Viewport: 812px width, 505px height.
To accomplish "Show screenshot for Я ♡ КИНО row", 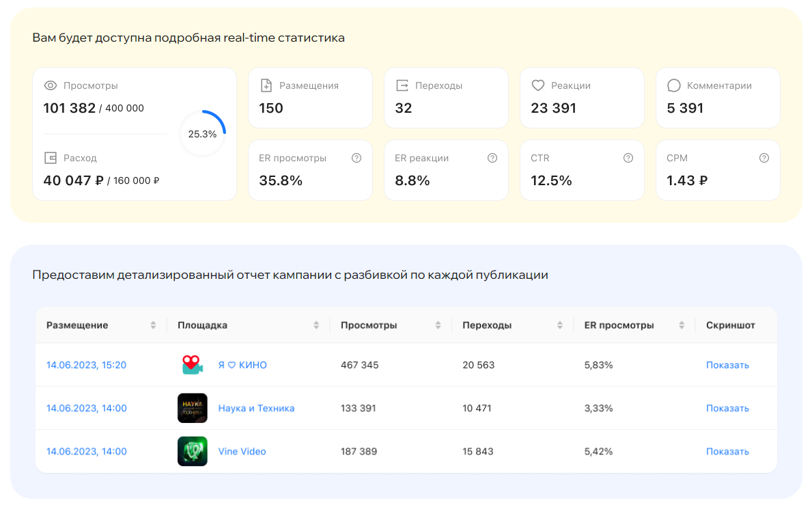I will tap(727, 365).
